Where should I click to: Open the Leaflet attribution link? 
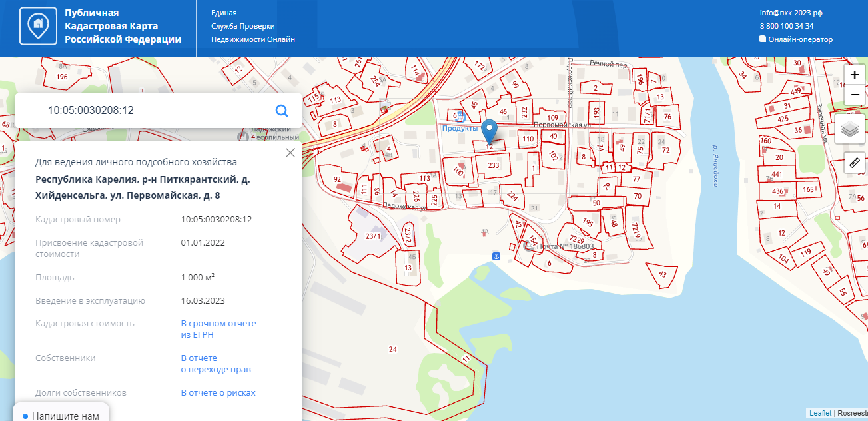click(x=820, y=413)
